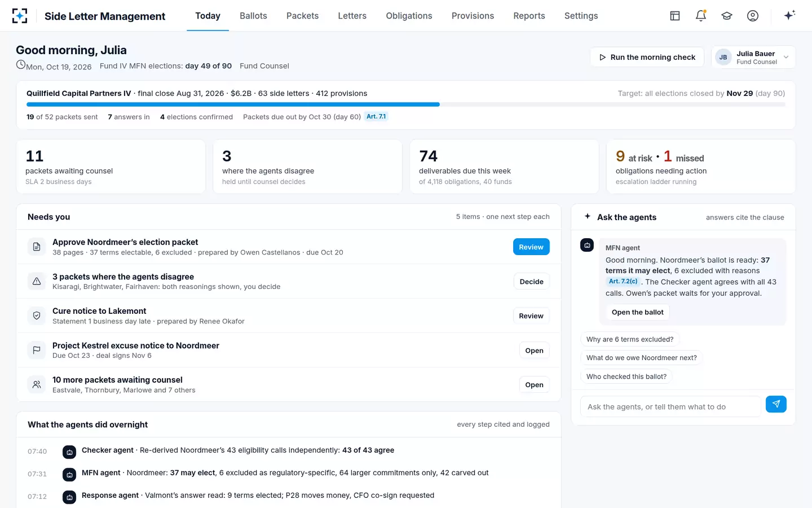Run the morning check
Viewport: 812px width, 508px height.
pyautogui.click(x=647, y=57)
